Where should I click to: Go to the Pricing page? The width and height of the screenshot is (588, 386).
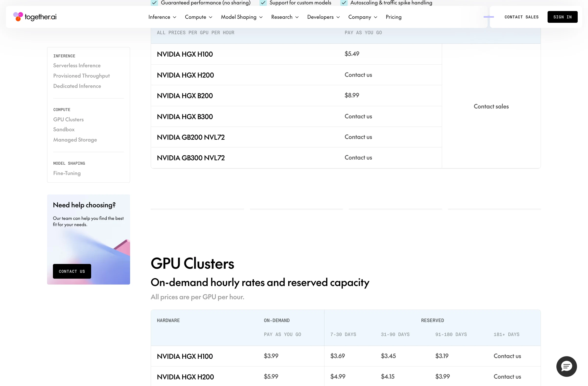point(393,17)
